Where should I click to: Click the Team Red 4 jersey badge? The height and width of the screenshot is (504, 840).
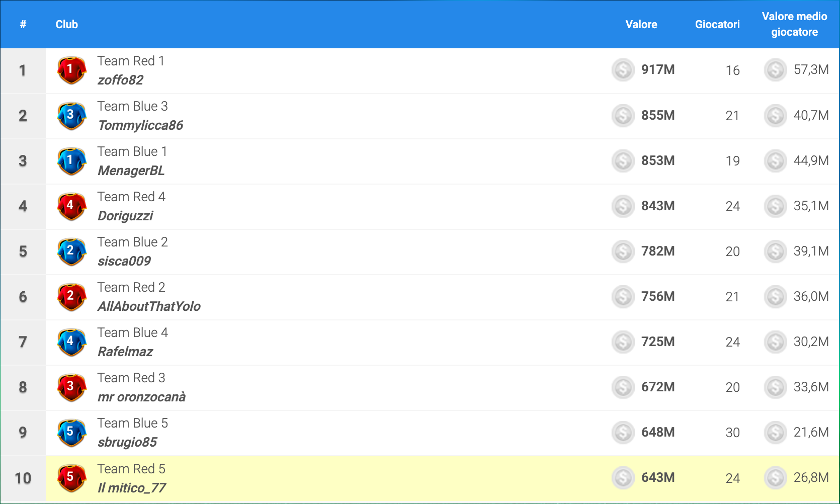coord(71,206)
